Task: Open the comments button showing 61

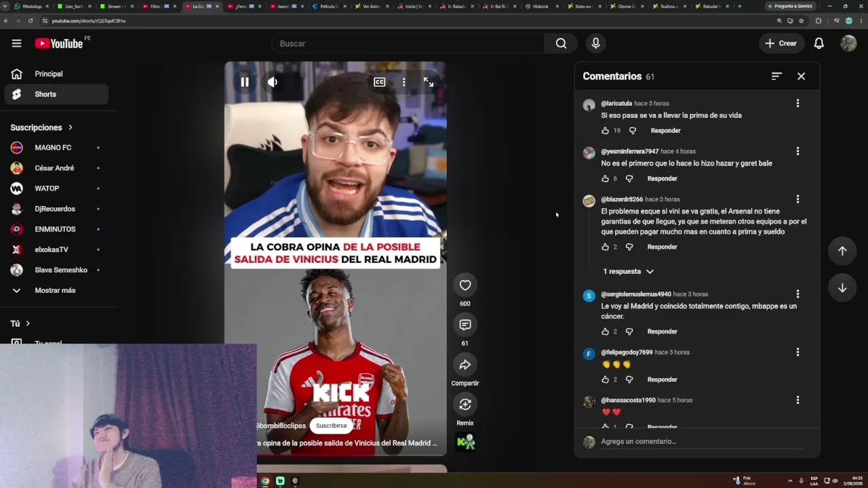Action: (x=465, y=325)
